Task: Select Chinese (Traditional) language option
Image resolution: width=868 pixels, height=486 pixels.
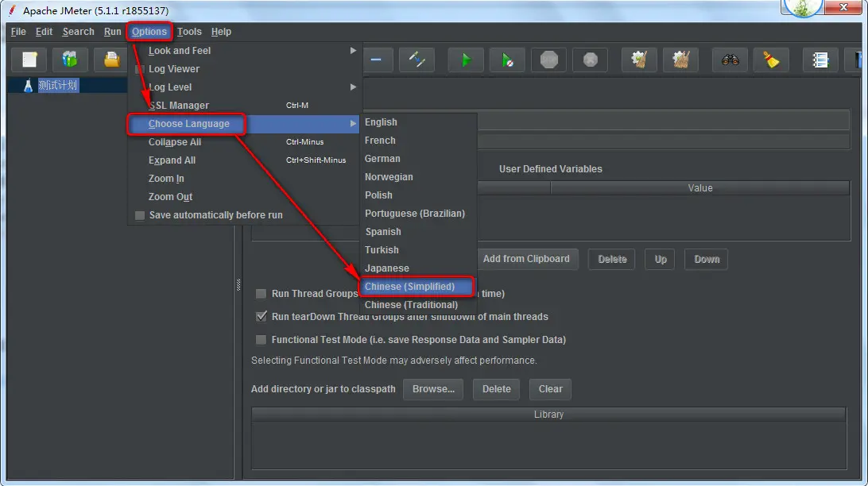Action: 418,305
